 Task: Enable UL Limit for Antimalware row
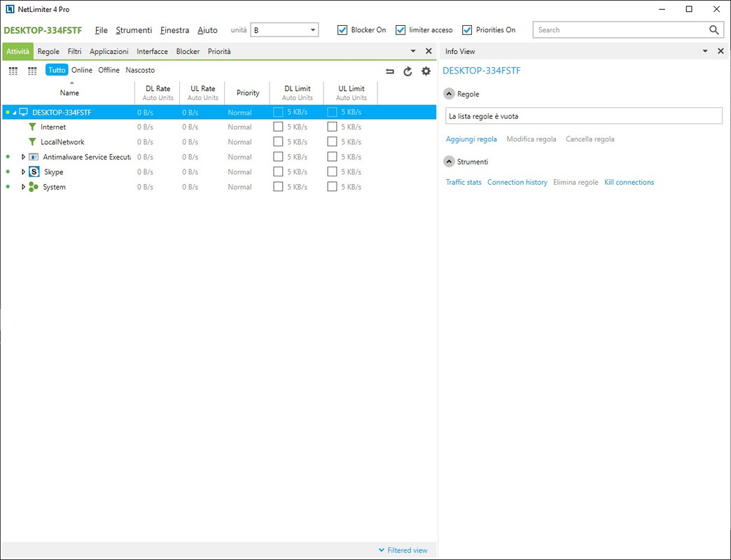tap(332, 157)
